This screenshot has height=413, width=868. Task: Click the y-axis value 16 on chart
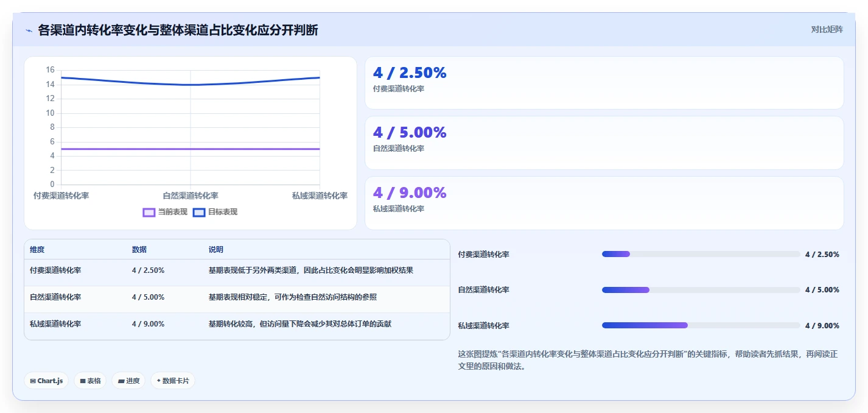pos(50,70)
